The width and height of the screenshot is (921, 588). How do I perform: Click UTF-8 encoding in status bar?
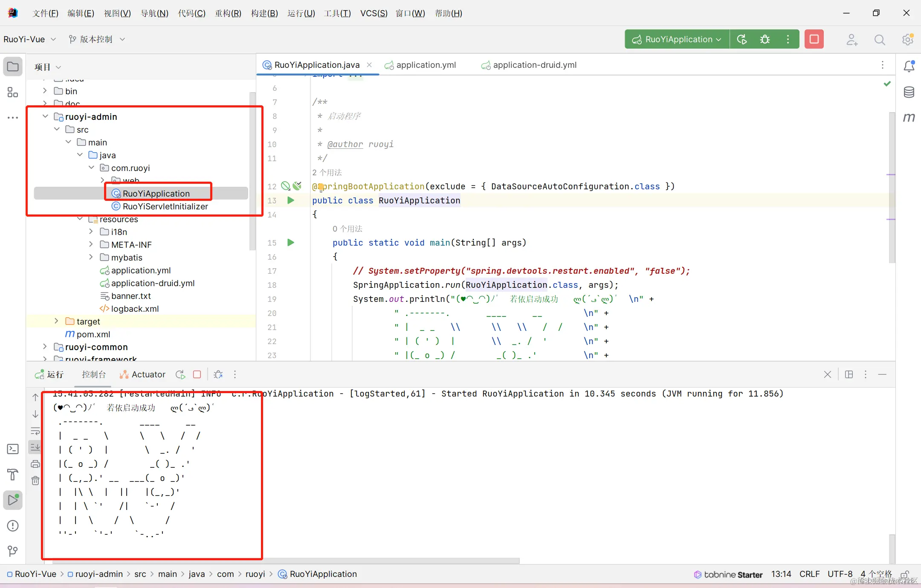click(840, 574)
